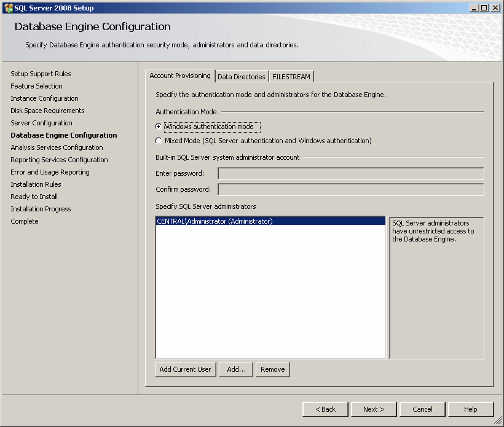The width and height of the screenshot is (504, 427).
Task: Open Help for this setup page
Action: 471,409
